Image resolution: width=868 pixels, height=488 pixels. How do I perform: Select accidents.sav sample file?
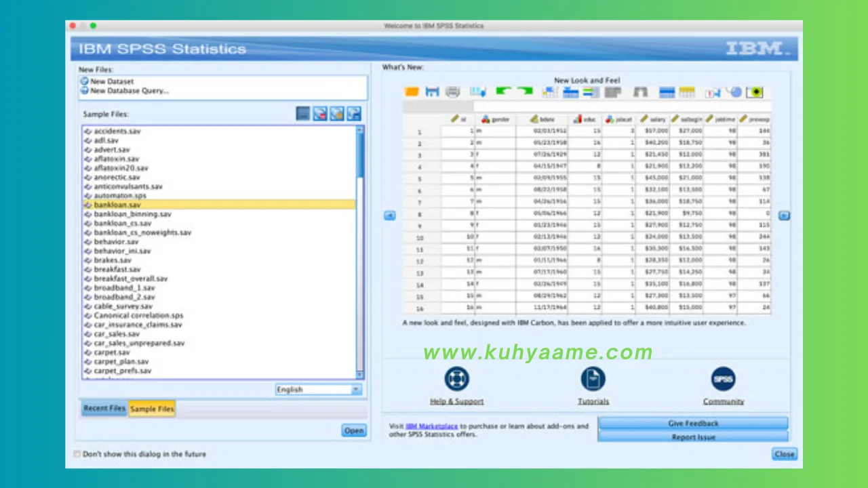click(x=218, y=131)
